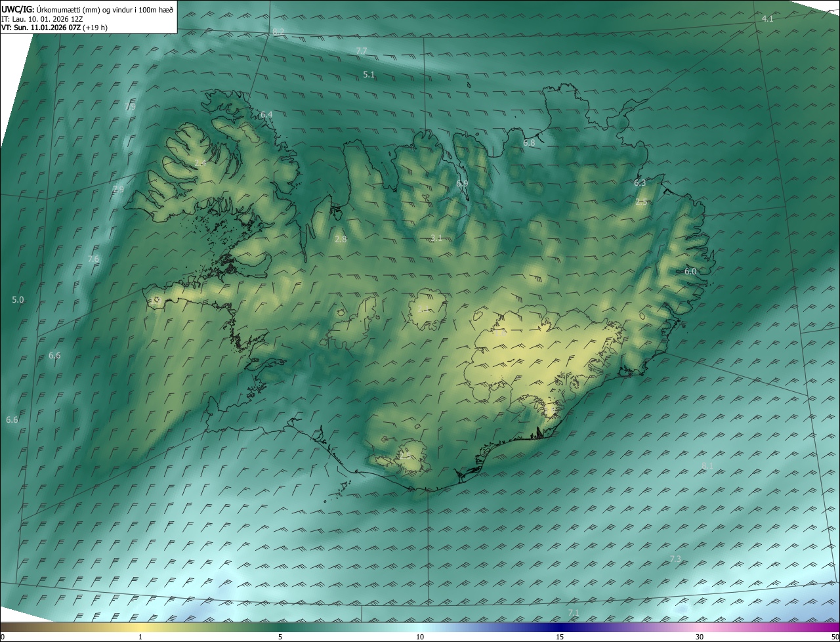The height and width of the screenshot is (642, 840).
Task: Click the 6.0 value on the map
Action: click(x=690, y=271)
